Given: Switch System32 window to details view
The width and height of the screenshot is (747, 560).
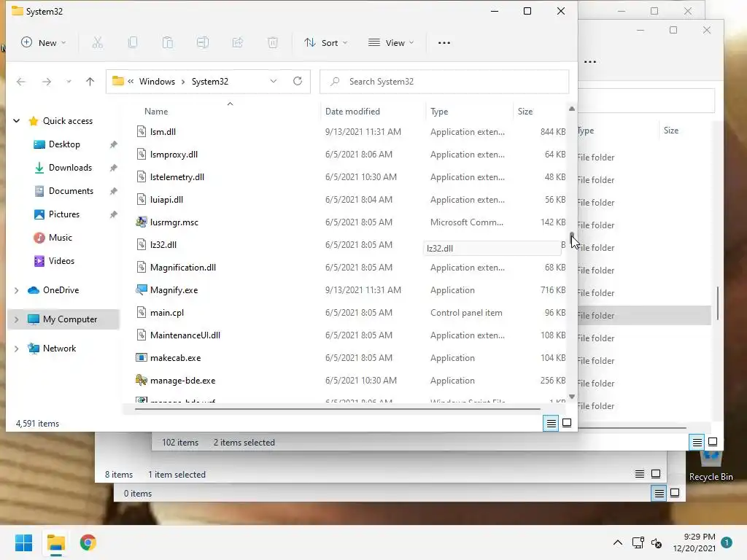Looking at the screenshot, I should [x=551, y=423].
